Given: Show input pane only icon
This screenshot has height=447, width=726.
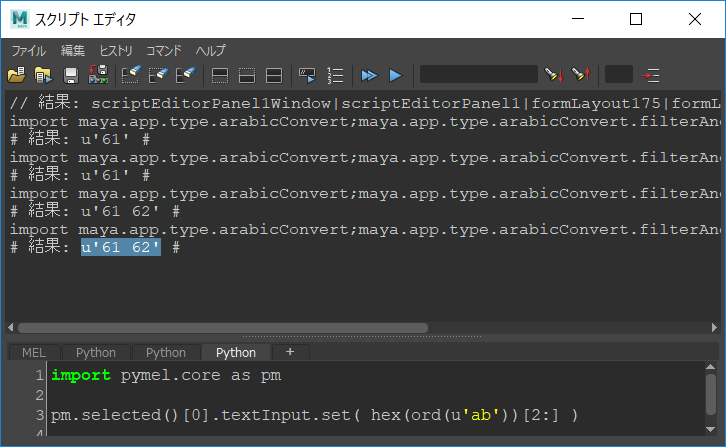Looking at the screenshot, I should (x=247, y=76).
